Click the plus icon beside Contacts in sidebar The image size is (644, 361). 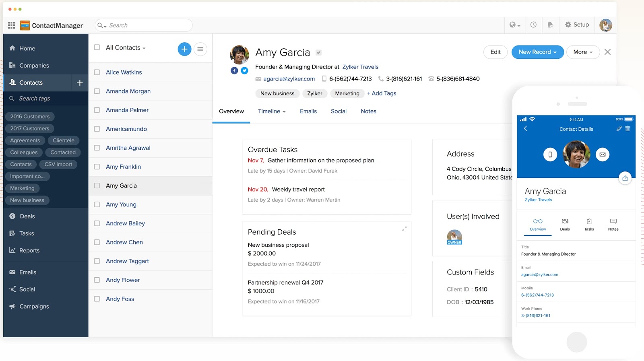point(80,83)
